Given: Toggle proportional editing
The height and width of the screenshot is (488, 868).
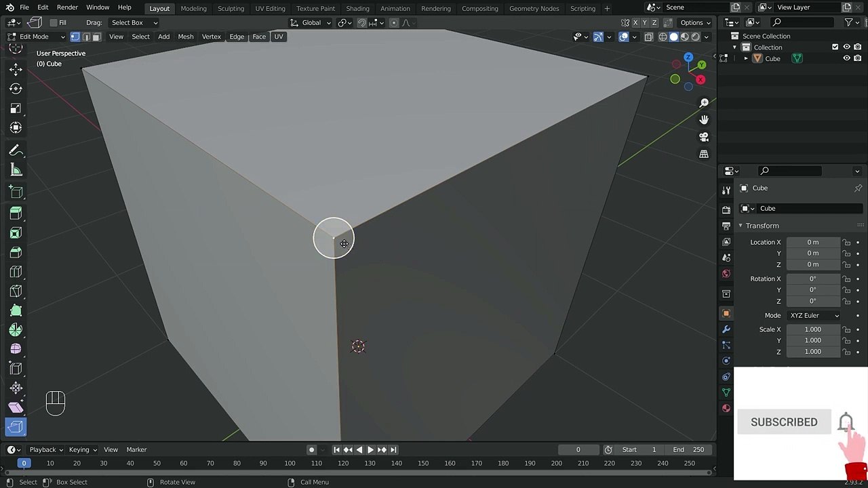Looking at the screenshot, I should (x=394, y=22).
